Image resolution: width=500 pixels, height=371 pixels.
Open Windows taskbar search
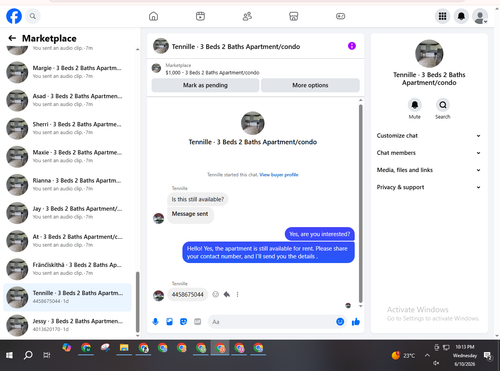coord(28,355)
